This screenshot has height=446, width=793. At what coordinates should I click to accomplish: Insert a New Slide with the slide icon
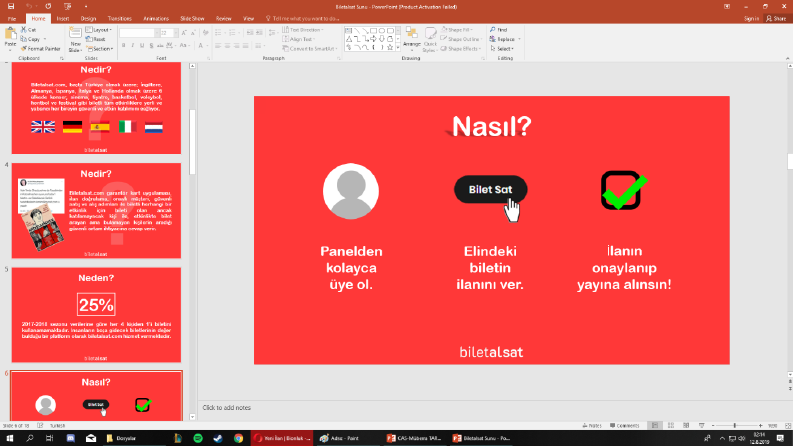75,34
